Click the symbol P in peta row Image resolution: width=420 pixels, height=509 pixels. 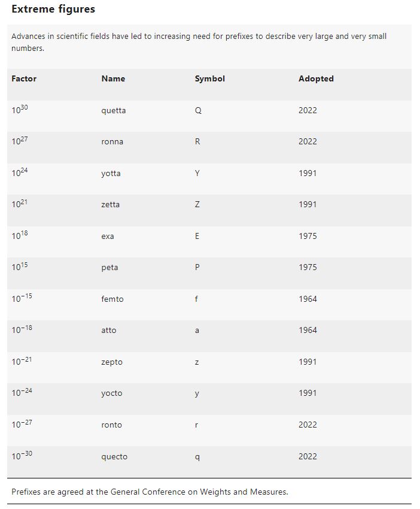pos(197,267)
